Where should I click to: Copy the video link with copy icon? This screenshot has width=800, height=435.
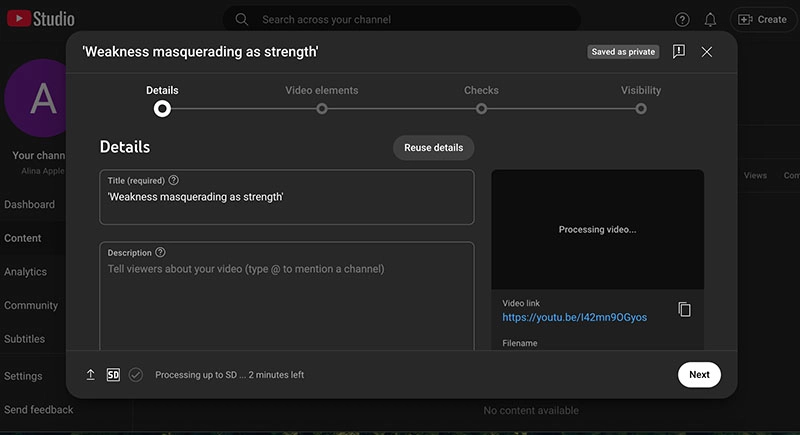coord(684,310)
